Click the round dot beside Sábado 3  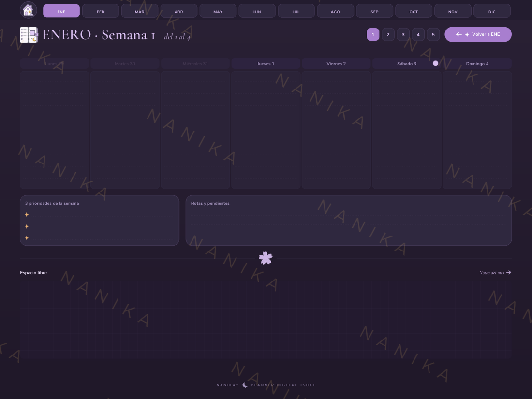coord(435,63)
